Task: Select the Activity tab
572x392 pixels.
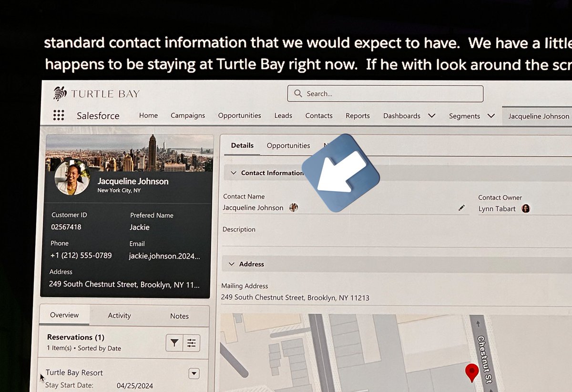Action: coord(119,316)
